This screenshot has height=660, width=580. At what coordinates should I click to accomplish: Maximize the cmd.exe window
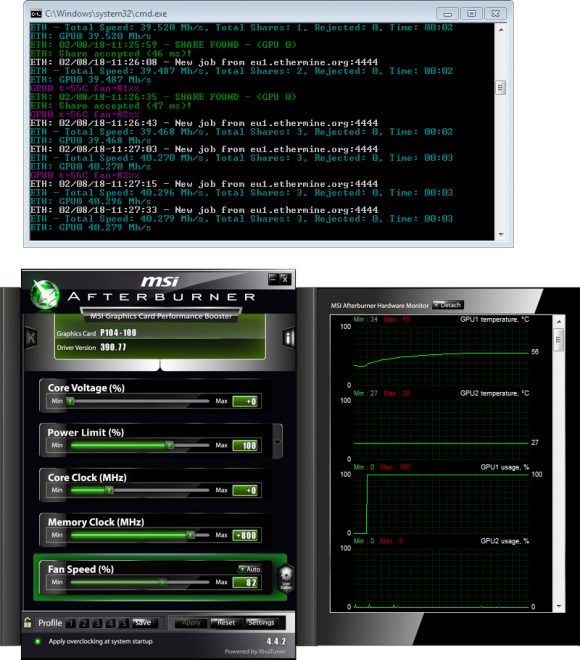pos(471,14)
